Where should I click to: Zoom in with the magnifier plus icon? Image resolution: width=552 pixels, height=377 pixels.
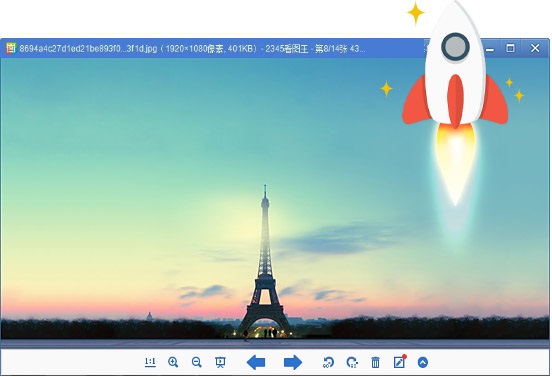pos(173,363)
